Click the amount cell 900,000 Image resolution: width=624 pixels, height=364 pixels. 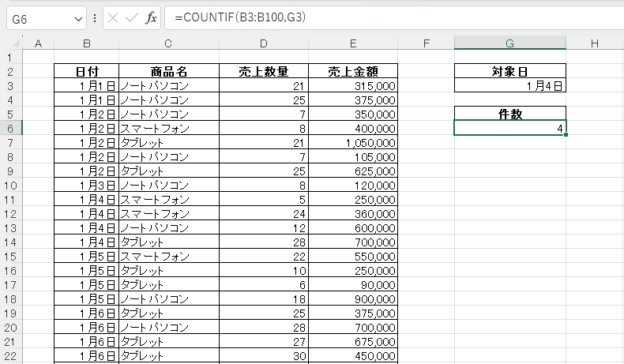click(x=353, y=299)
